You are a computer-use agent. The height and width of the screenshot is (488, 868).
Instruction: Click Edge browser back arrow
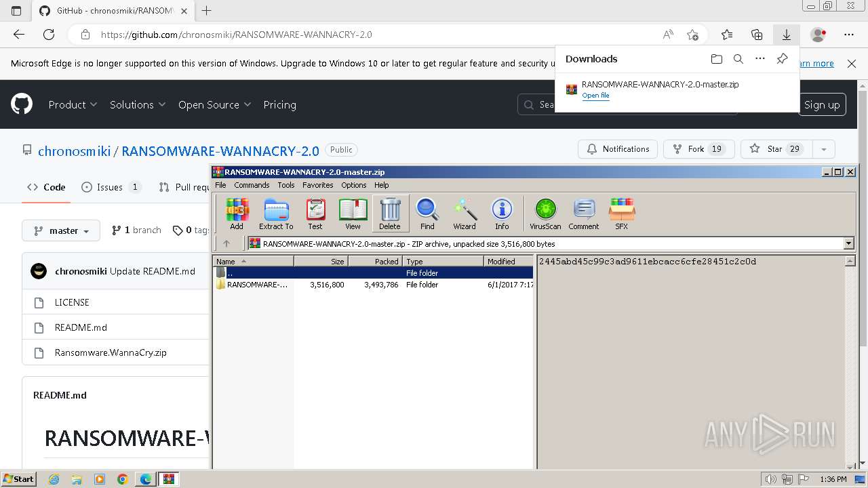[19, 35]
